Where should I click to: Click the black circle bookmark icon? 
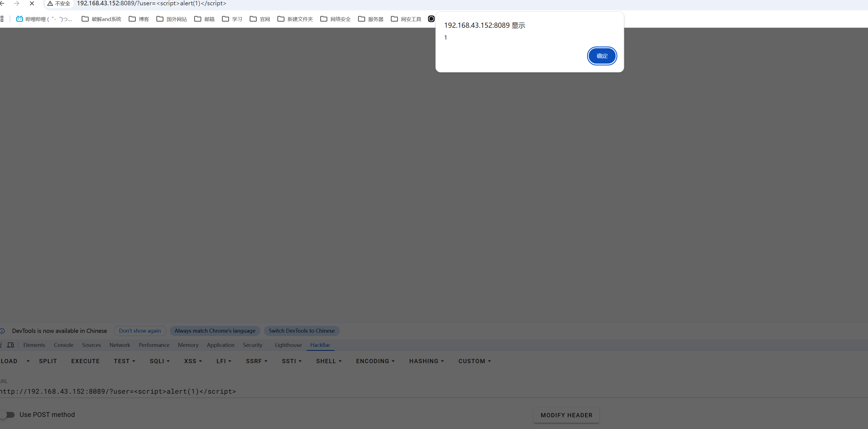(431, 19)
